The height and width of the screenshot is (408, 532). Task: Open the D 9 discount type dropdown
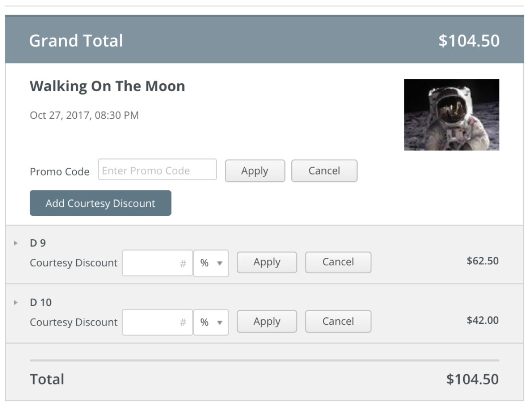211,262
